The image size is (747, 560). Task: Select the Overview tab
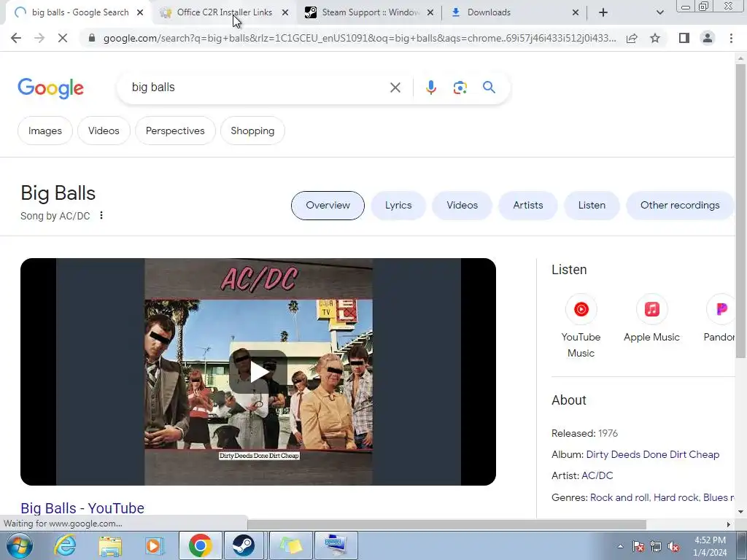pyautogui.click(x=328, y=205)
